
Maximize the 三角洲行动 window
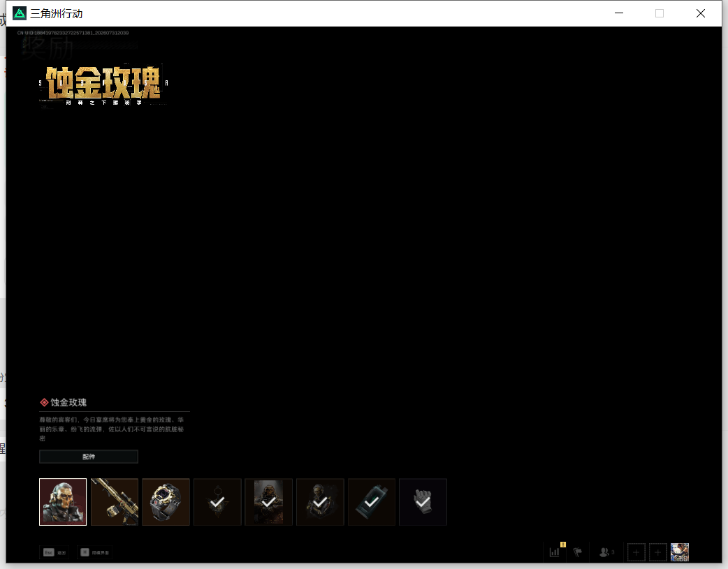[660, 13]
